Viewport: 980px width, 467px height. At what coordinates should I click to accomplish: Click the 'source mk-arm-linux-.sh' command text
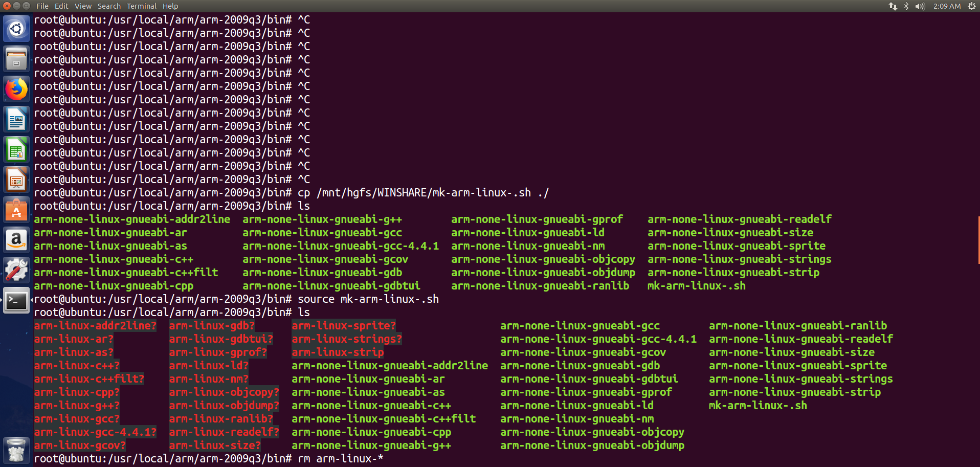368,299
